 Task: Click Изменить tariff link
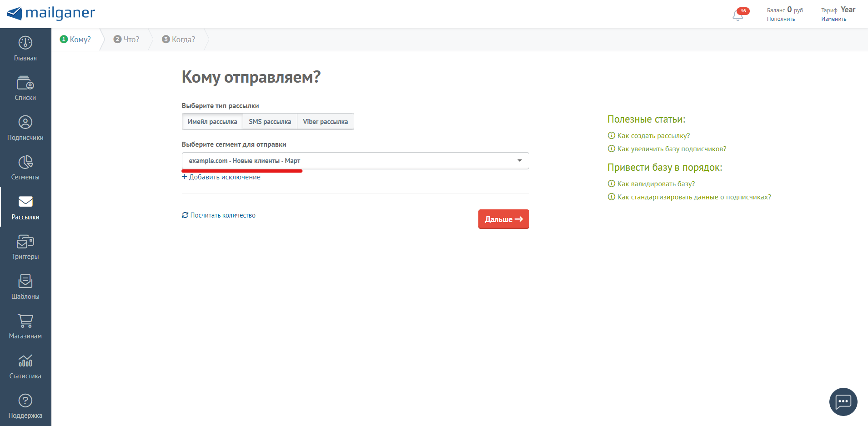[x=833, y=19]
